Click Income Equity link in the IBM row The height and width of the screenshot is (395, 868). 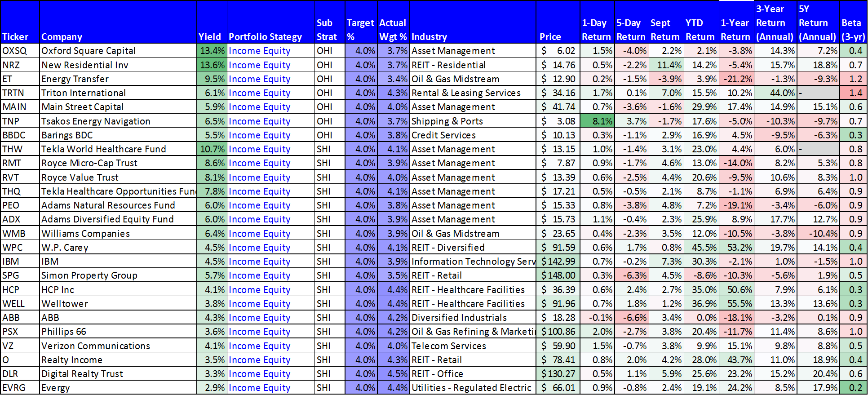pyautogui.click(x=259, y=262)
